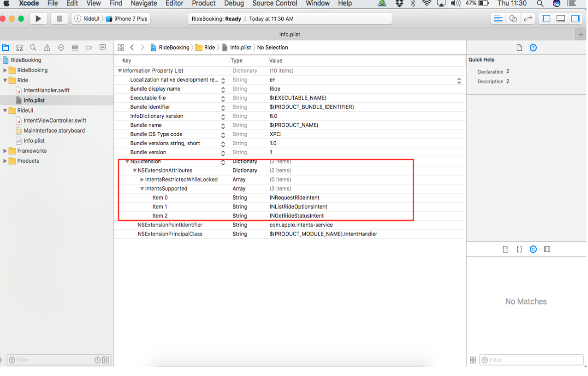Image resolution: width=588 pixels, height=376 pixels.
Task: Click the Ride folder jump bar segment
Action: pyautogui.click(x=205, y=48)
